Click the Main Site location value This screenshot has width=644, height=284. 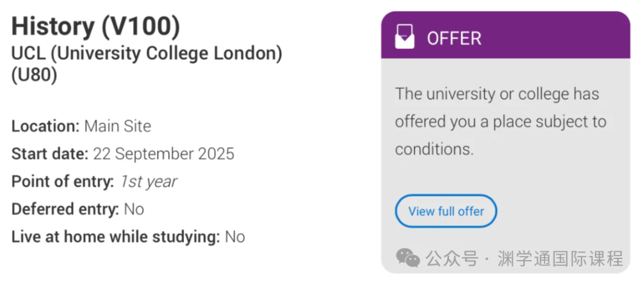117,126
